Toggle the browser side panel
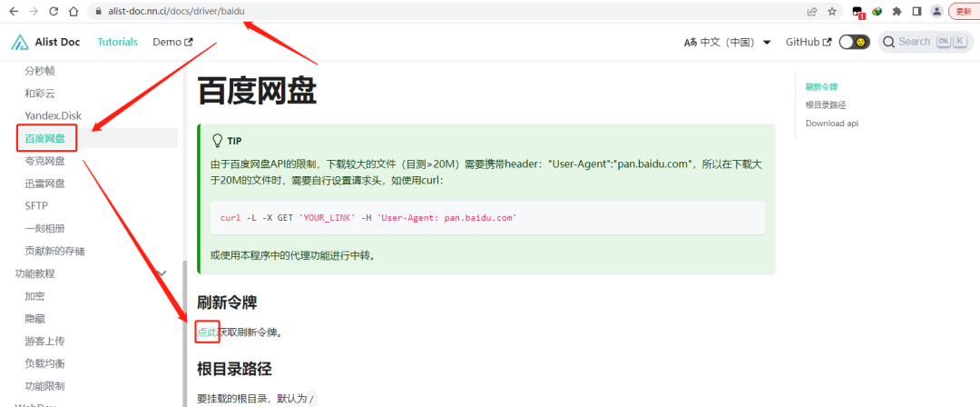980x407 pixels. 916,11
